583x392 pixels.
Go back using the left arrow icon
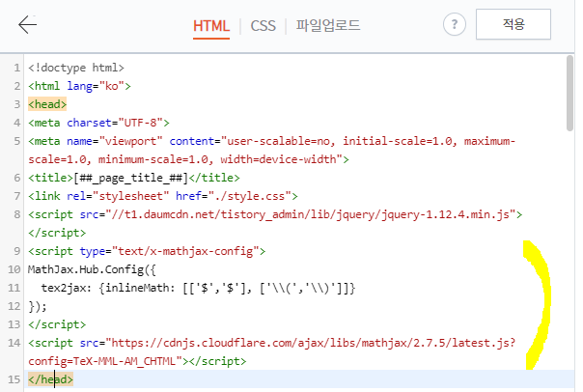[x=28, y=24]
